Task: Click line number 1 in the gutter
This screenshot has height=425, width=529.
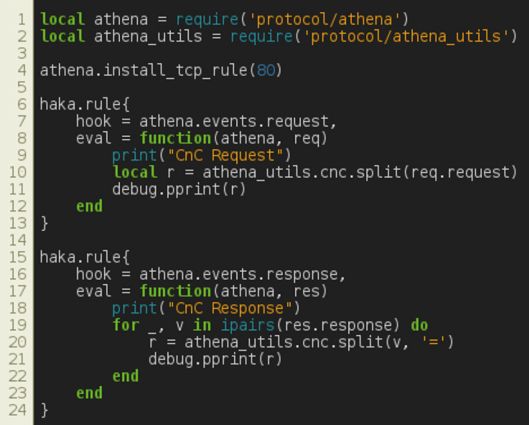Action: (22, 20)
